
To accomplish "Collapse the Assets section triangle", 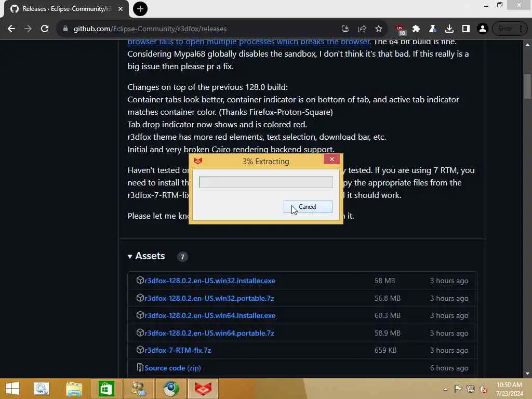I will pos(130,257).
